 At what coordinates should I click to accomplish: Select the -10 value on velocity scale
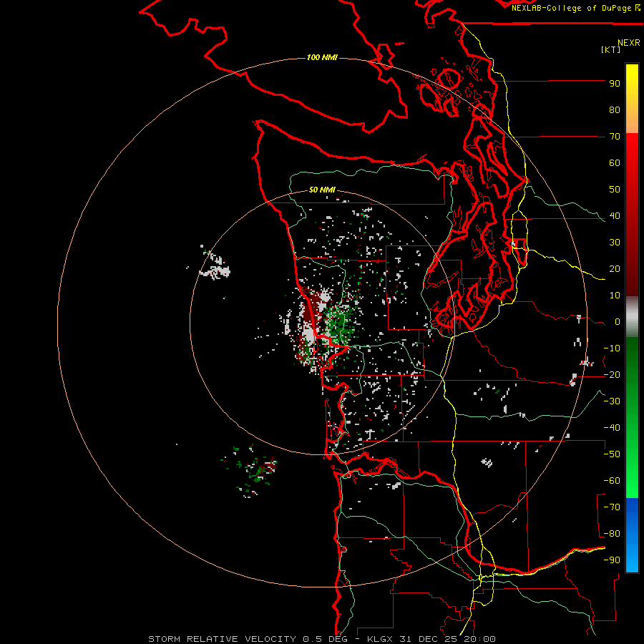coord(612,348)
